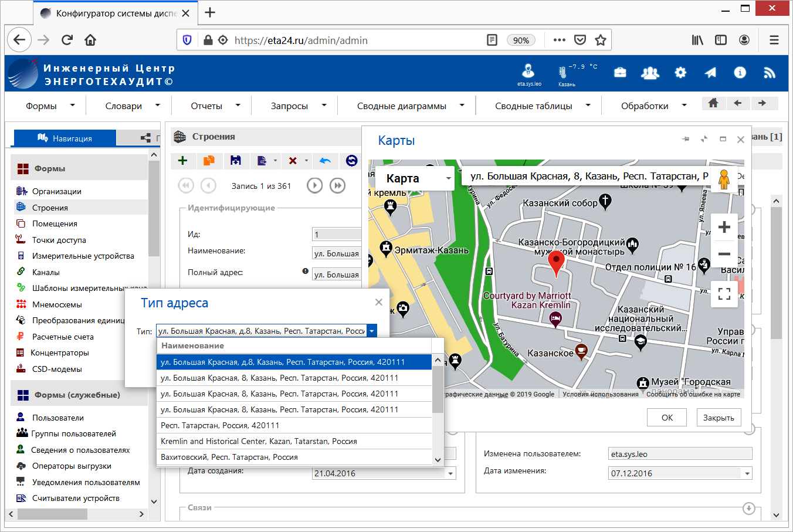Select Точки доступа in navigation list
793x532 pixels.
pos(59,240)
